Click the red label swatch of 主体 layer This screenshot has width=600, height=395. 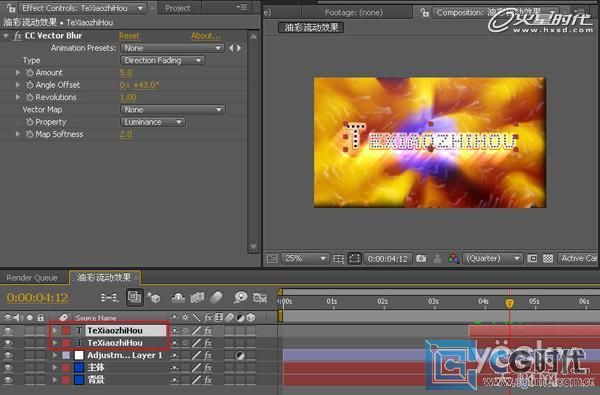tap(66, 367)
